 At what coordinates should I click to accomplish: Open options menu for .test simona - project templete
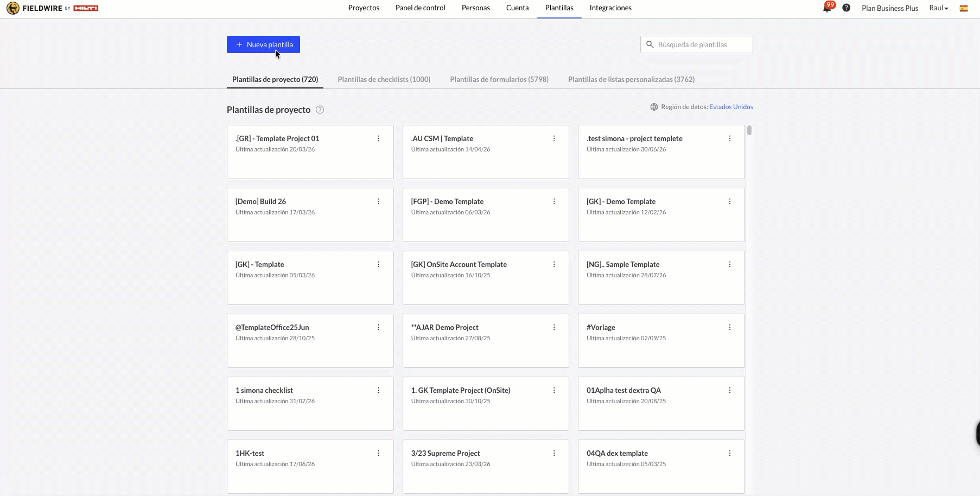pyautogui.click(x=730, y=138)
